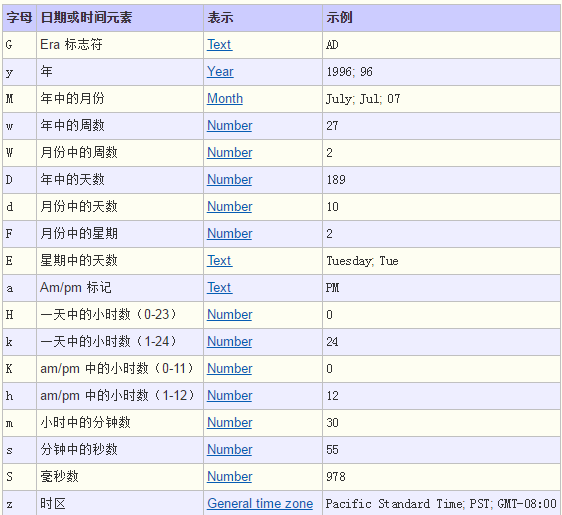Follow the Year link in row y

(220, 72)
